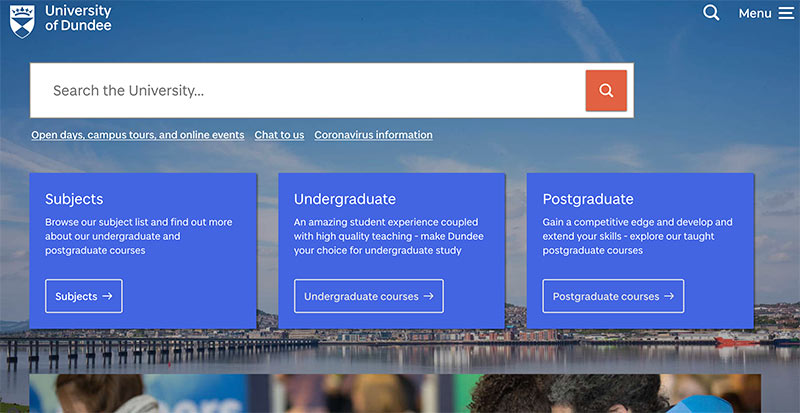Viewport: 800px width, 413px height.
Task: Click the Subjects button
Action: (84, 296)
